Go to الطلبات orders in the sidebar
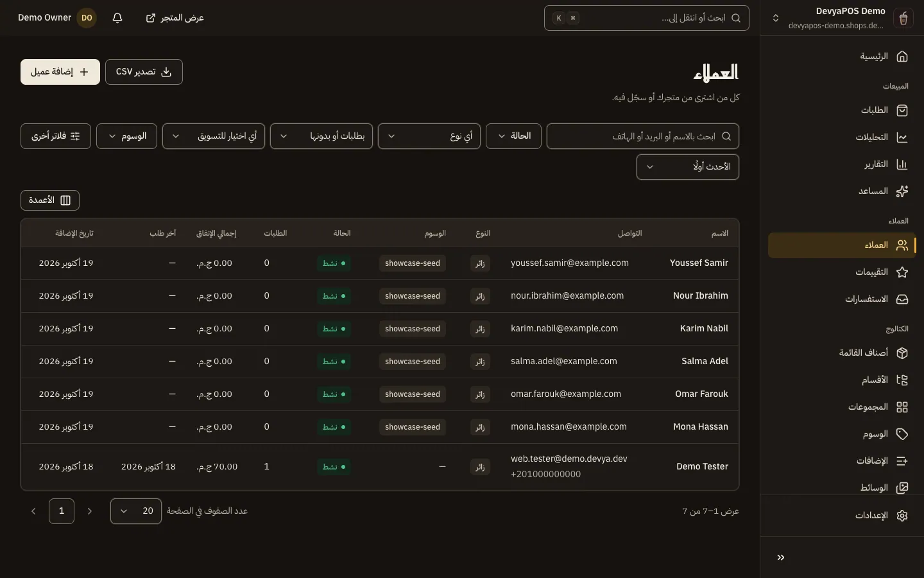 point(842,110)
